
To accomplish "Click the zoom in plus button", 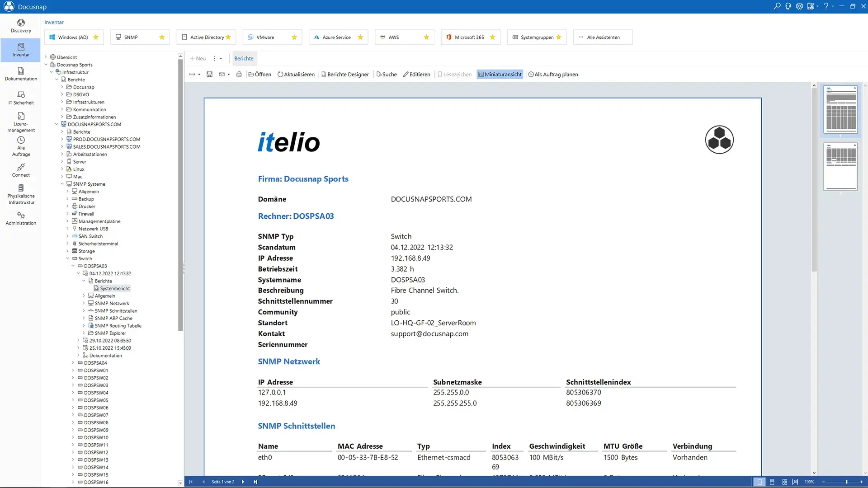I will tap(861, 482).
